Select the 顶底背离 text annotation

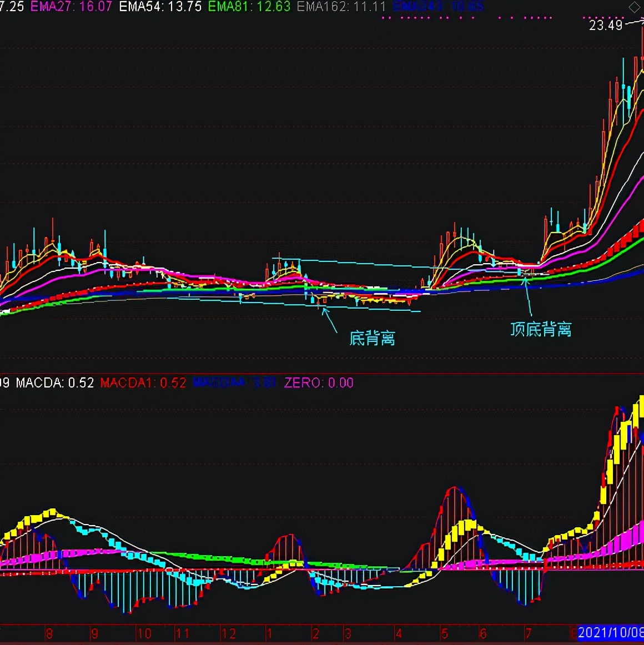tap(541, 329)
